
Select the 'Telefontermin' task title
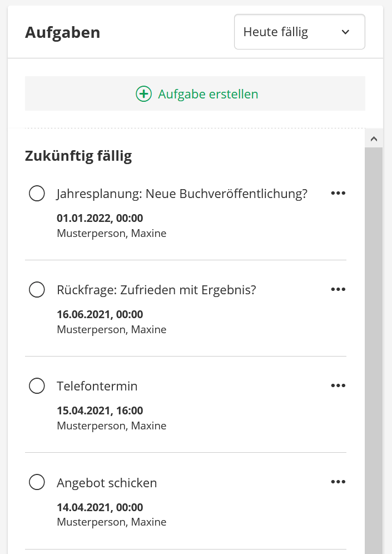[97, 386]
